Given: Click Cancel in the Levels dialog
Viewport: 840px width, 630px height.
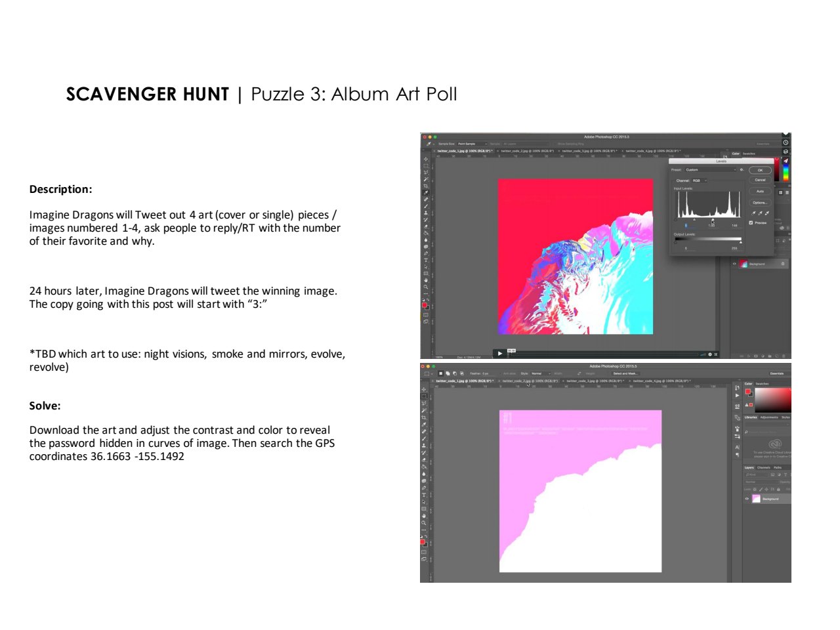Looking at the screenshot, I should 760,180.
